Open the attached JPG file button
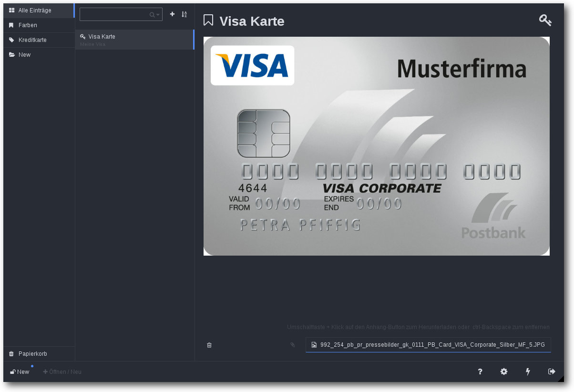 pos(428,345)
